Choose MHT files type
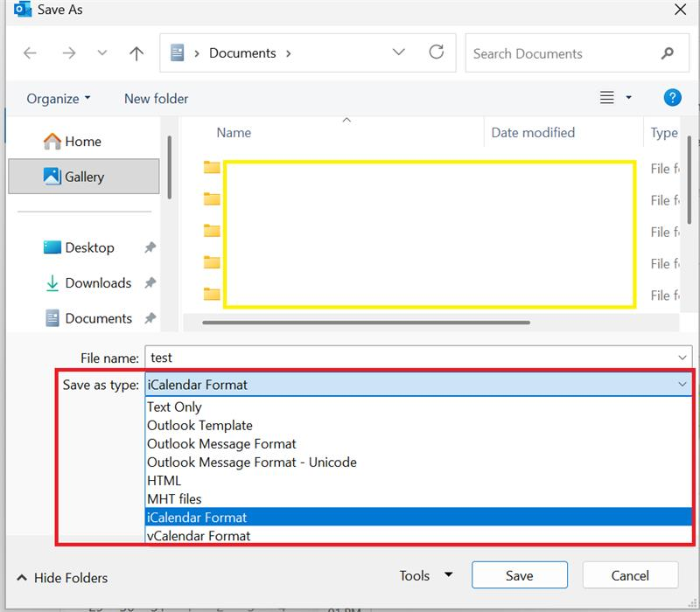The height and width of the screenshot is (612, 700). pos(418,498)
